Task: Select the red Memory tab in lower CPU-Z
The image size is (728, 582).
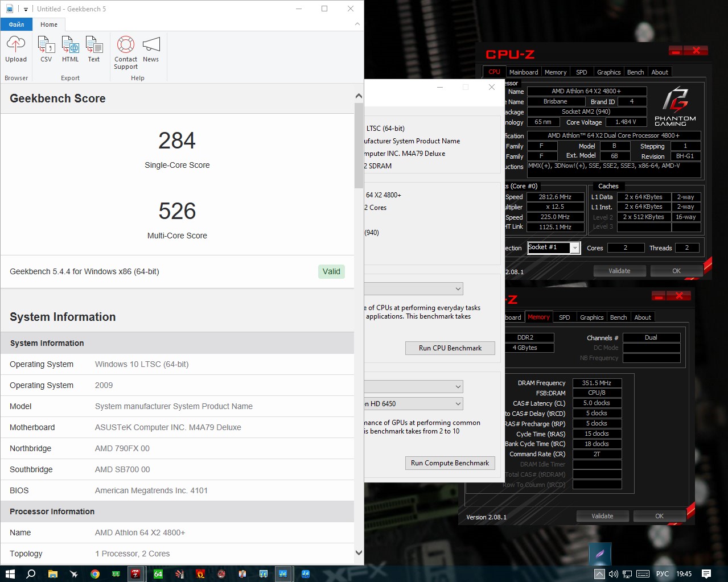Action: [x=538, y=317]
